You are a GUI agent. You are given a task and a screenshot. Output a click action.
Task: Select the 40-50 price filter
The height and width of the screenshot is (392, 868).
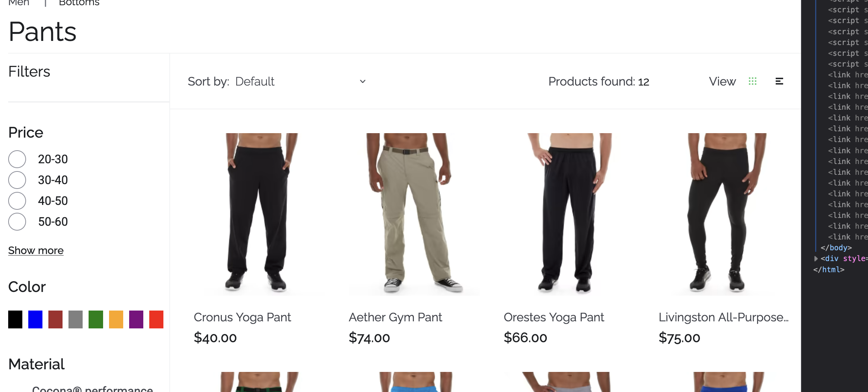(x=17, y=201)
